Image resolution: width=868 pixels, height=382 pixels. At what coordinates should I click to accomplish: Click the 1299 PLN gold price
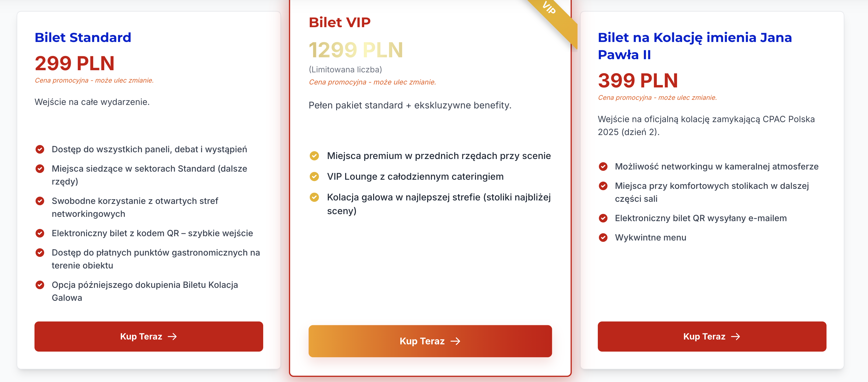pyautogui.click(x=356, y=50)
